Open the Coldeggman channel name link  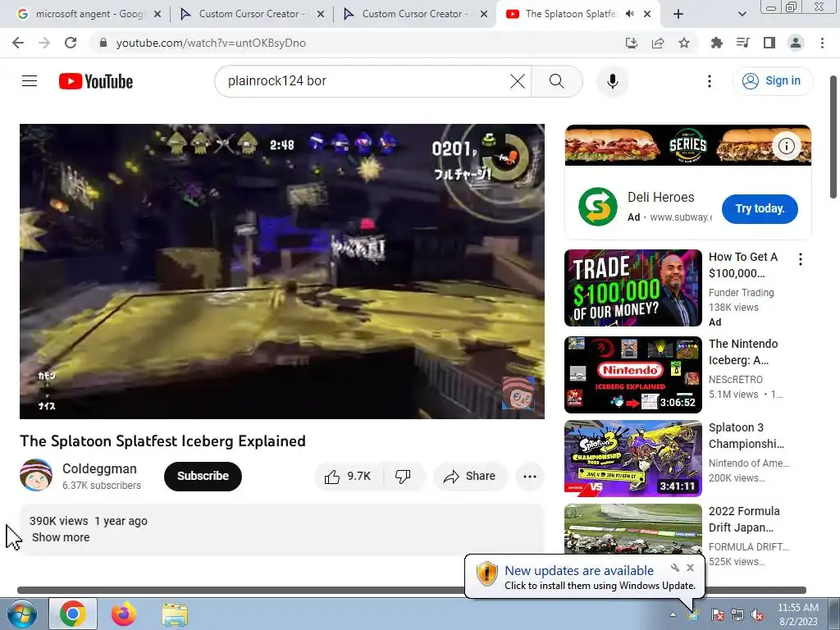(x=99, y=468)
